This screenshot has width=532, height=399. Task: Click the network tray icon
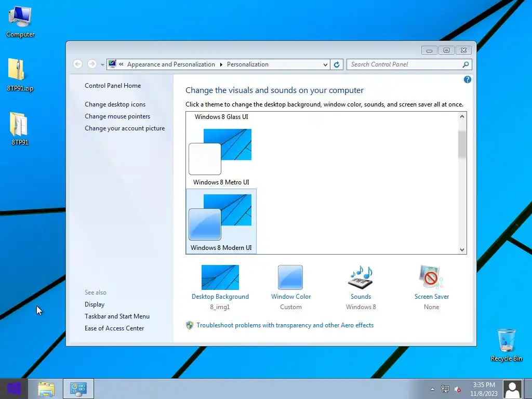point(445,389)
